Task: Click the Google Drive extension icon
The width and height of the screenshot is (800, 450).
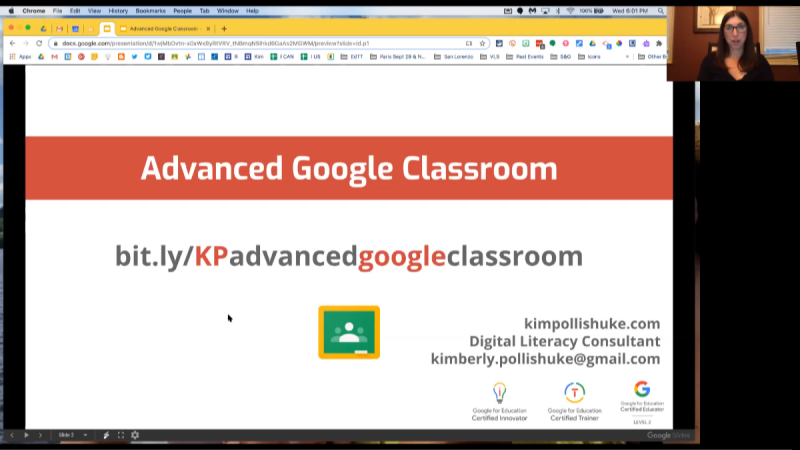Action: tap(592, 43)
